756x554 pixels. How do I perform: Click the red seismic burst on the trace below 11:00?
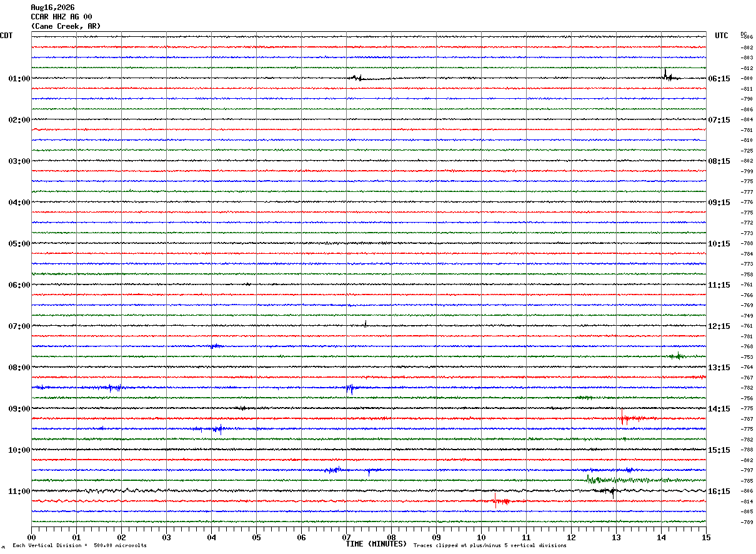(500, 500)
